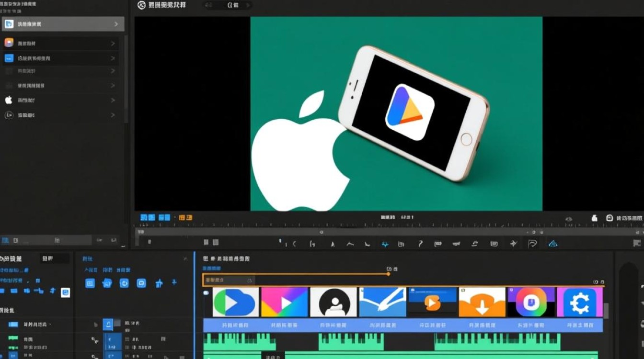
Task: Select the four-point star tool in the toolbar
Action: pyautogui.click(x=513, y=244)
